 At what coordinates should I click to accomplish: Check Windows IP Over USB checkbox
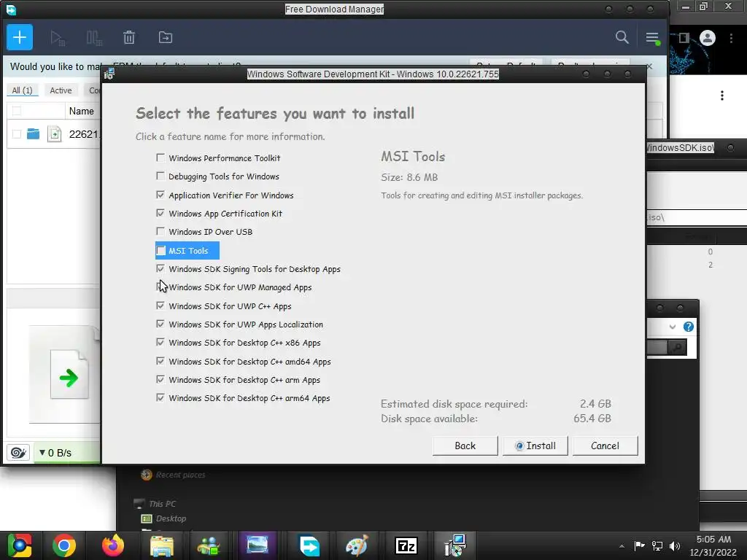[160, 231]
